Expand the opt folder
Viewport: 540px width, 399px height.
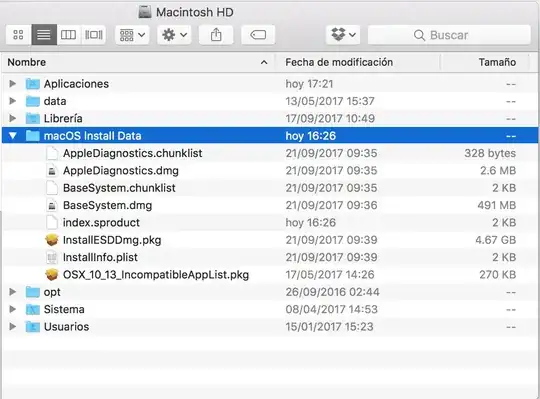click(x=13, y=292)
